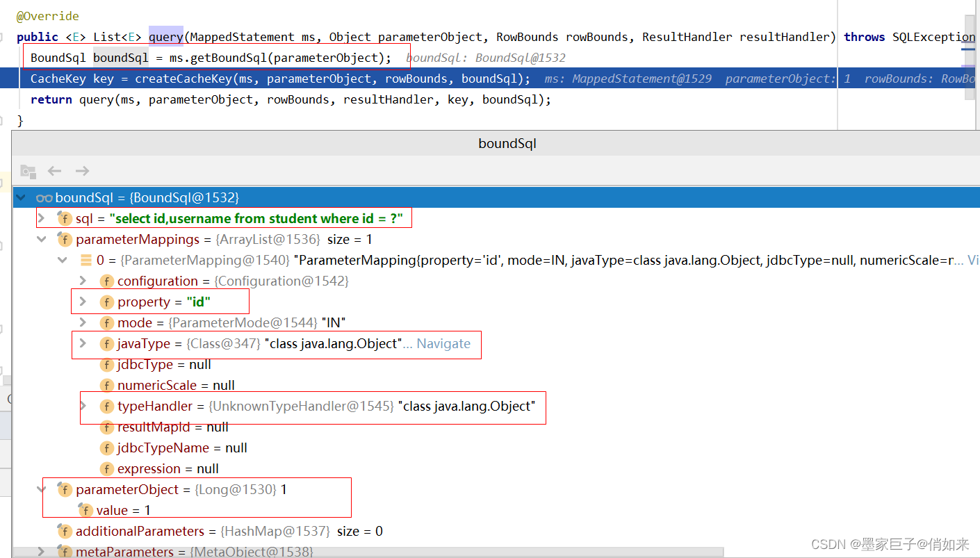Screen dimensions: 980x558
Task: Click the inline hint 'boundSql: BoundSql@1532'
Action: click(x=486, y=58)
